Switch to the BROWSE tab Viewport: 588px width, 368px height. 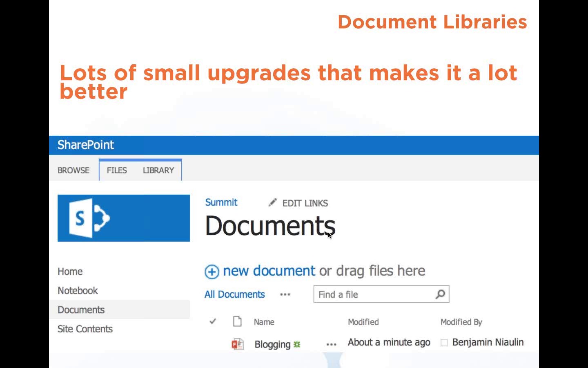tap(73, 170)
